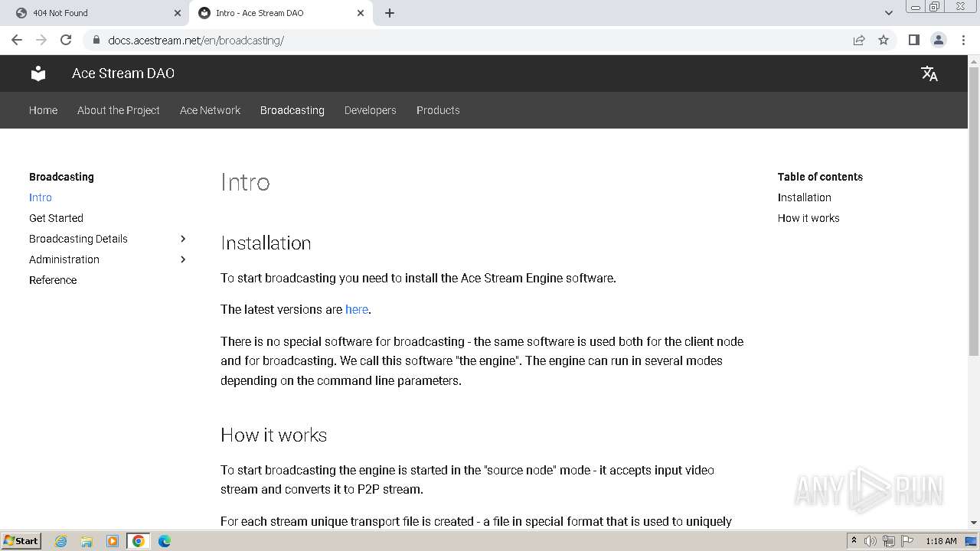The image size is (980, 551).
Task: Select the Broadcasting navigation tab
Action: click(x=292, y=110)
